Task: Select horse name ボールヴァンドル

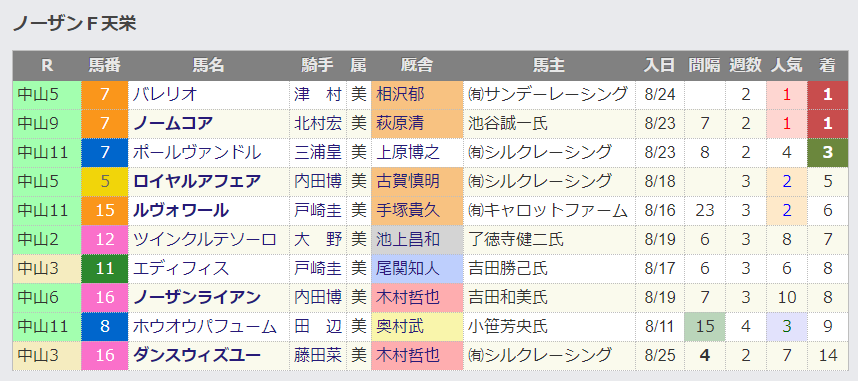Action: point(196,153)
